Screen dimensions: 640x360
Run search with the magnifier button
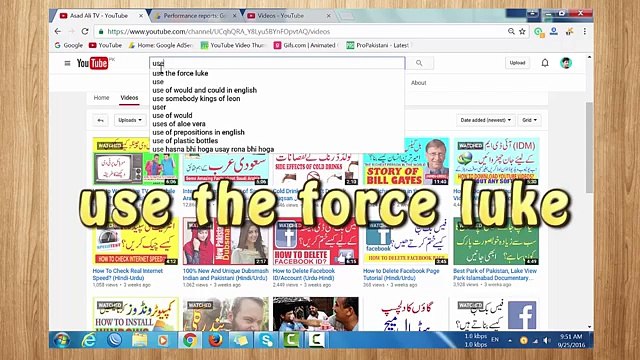pyautogui.click(x=419, y=63)
